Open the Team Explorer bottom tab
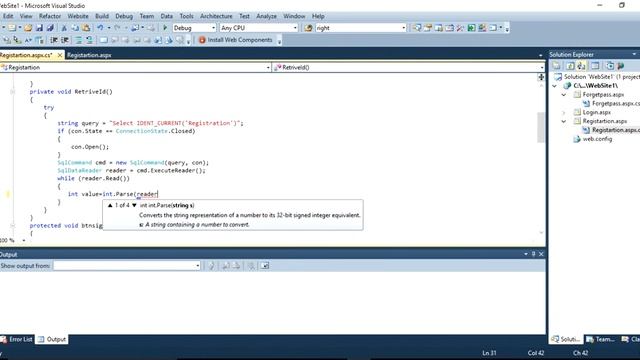This screenshot has width=640, height=360. (601, 339)
